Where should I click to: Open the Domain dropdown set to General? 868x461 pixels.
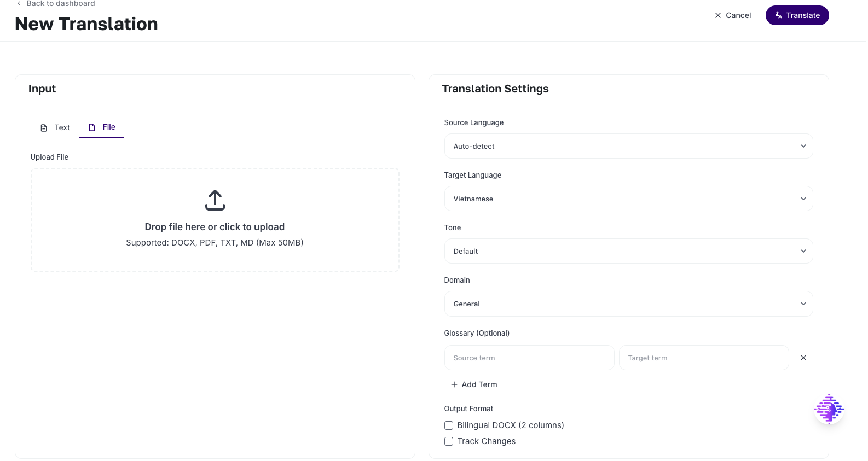point(628,304)
